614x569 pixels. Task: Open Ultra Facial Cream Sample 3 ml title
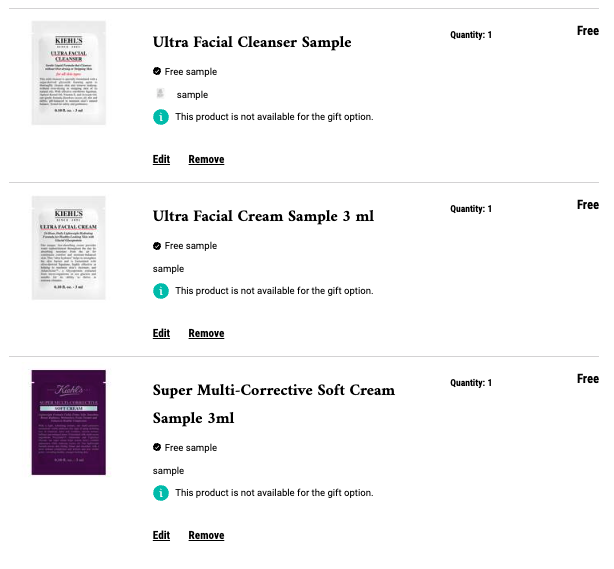click(x=263, y=216)
